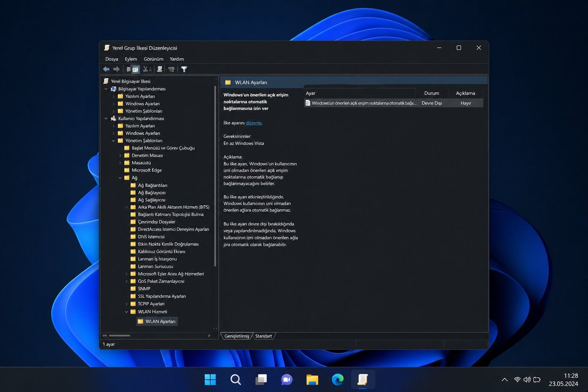Click the SNMP folder icon

(133, 289)
